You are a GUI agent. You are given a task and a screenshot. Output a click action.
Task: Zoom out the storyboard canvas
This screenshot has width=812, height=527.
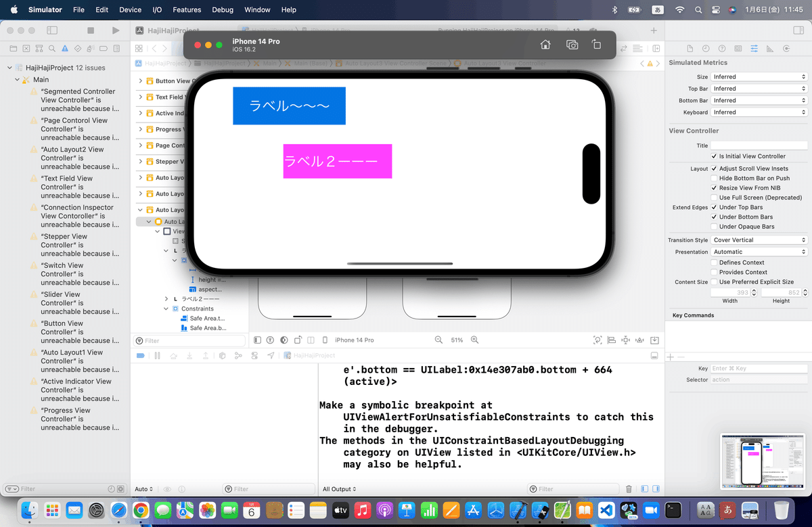pos(438,340)
